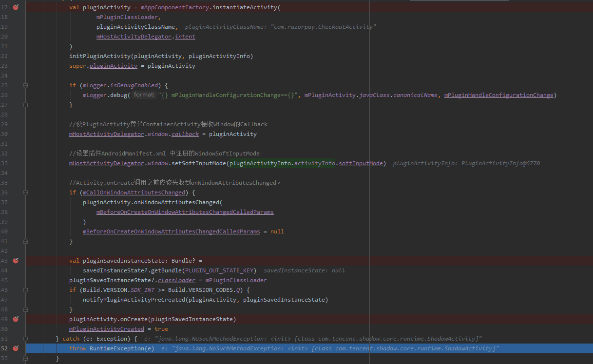Collapse the mLogger.isDebugEnabled if block
Screen dimensions: 593x364
pyautogui.click(x=25, y=85)
